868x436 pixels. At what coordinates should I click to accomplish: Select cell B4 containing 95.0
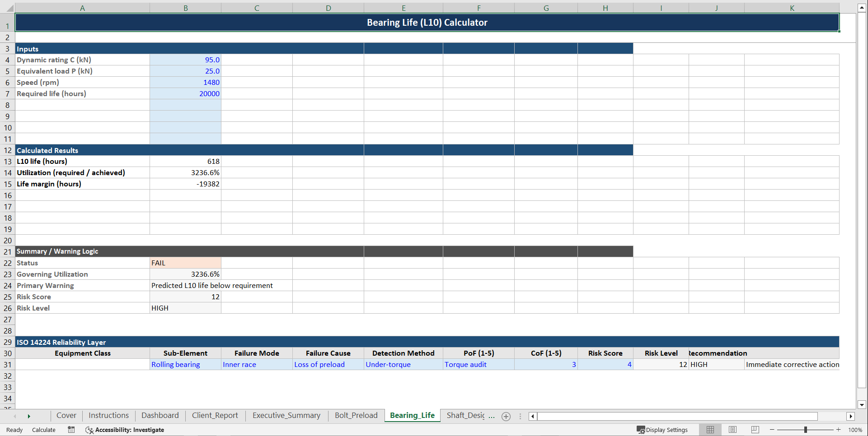(x=185, y=60)
